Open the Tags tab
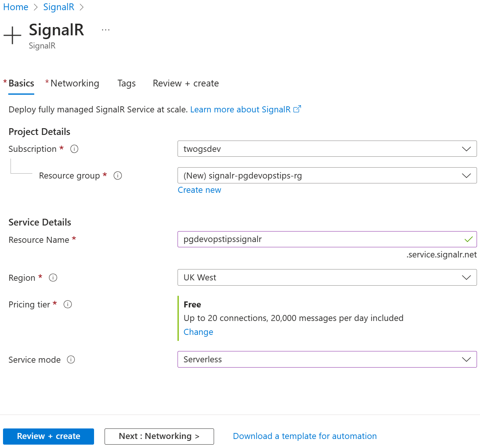 coord(126,83)
